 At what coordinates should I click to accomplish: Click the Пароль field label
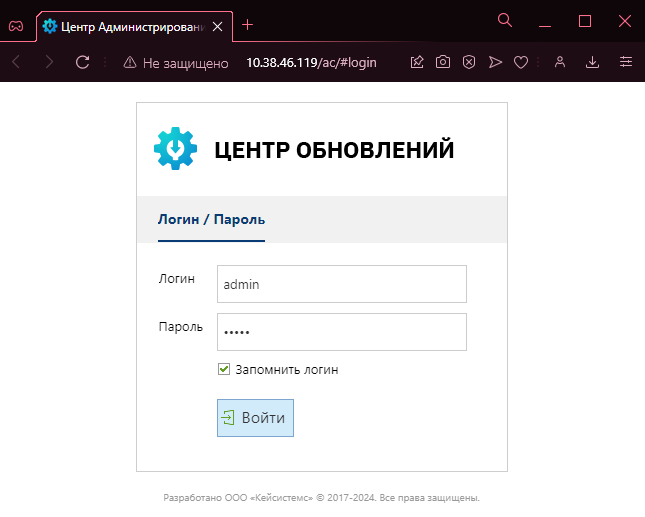click(x=181, y=327)
